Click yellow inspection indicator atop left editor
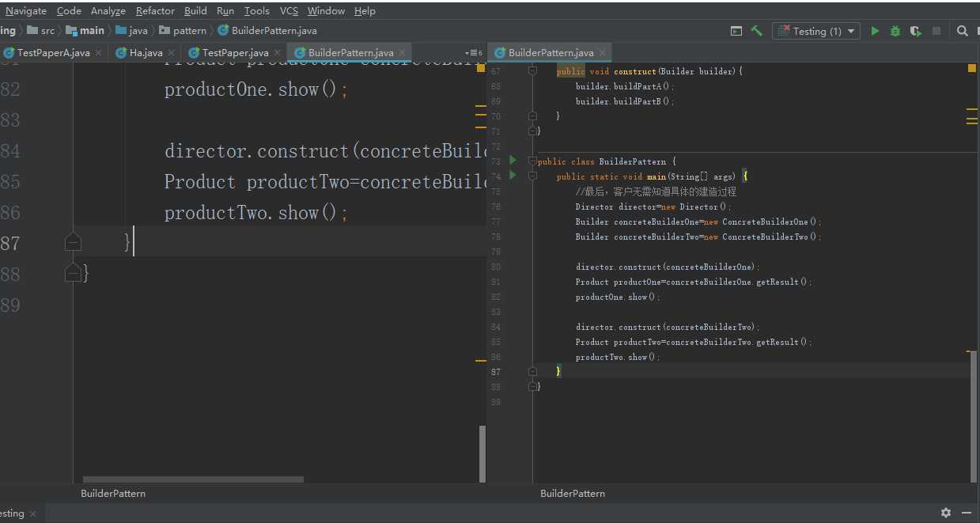Image resolution: width=980 pixels, height=523 pixels. tap(480, 69)
